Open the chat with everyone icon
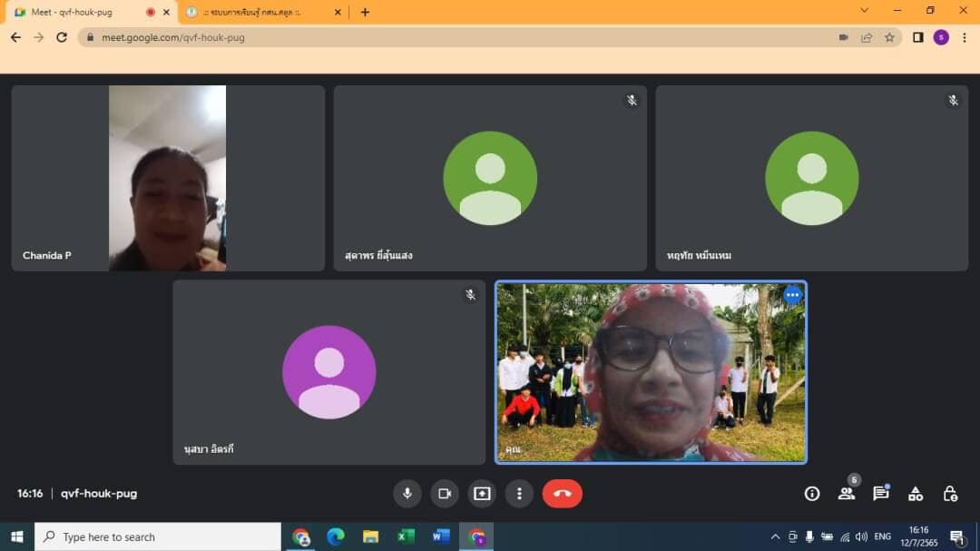Image resolution: width=980 pixels, height=551 pixels. 880,494
